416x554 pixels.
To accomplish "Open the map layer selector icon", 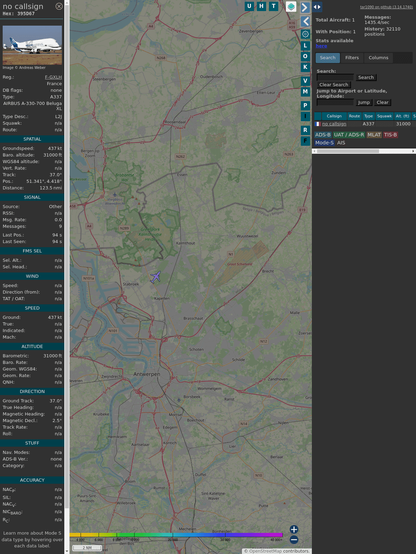I will pos(291,7).
